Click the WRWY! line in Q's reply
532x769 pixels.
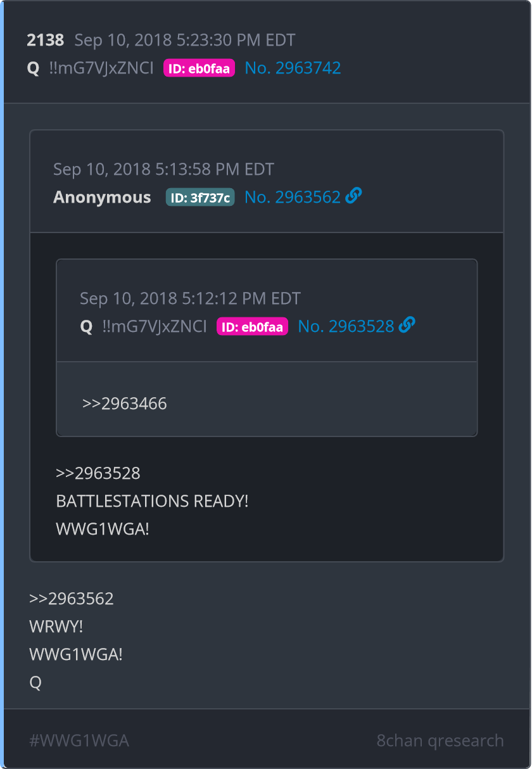56,626
